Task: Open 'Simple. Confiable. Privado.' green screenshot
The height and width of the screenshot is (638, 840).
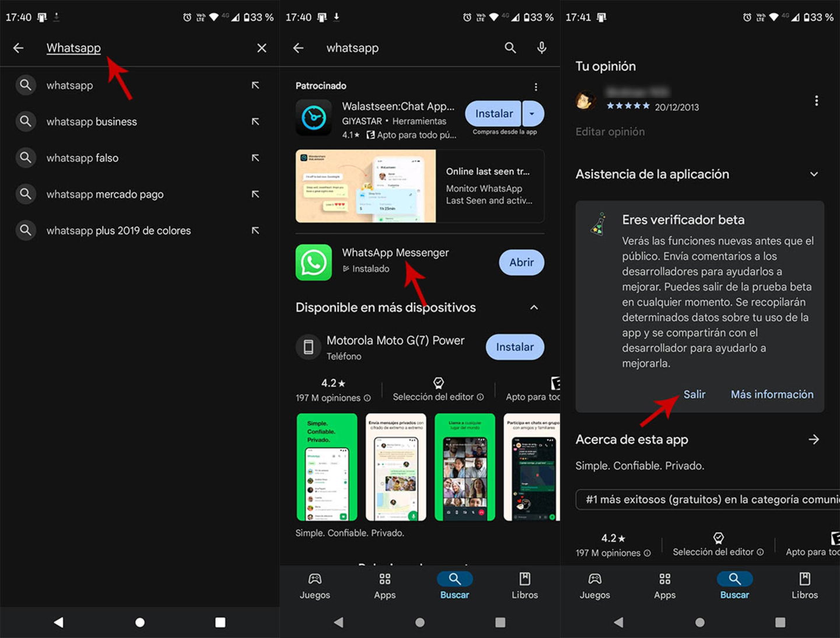Action: click(327, 467)
